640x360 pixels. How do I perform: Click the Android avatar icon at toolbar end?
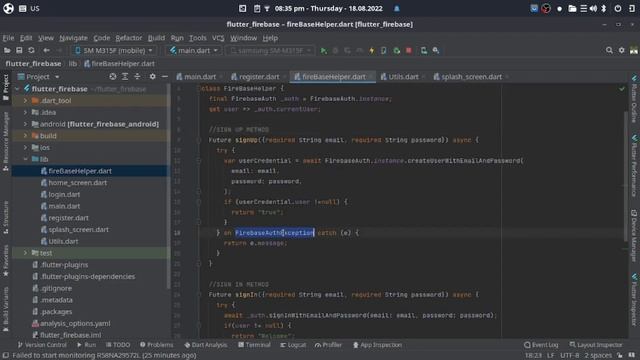pyautogui.click(x=633, y=50)
